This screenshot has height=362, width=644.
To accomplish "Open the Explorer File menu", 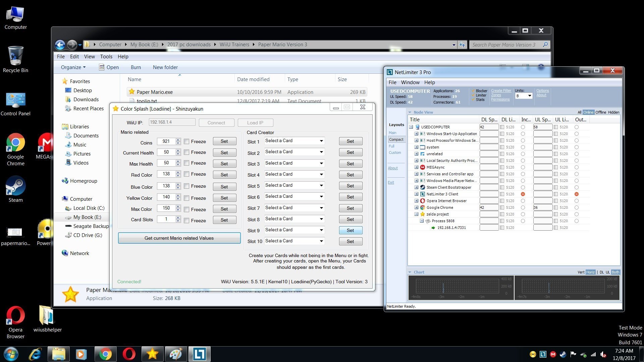I will [x=61, y=57].
